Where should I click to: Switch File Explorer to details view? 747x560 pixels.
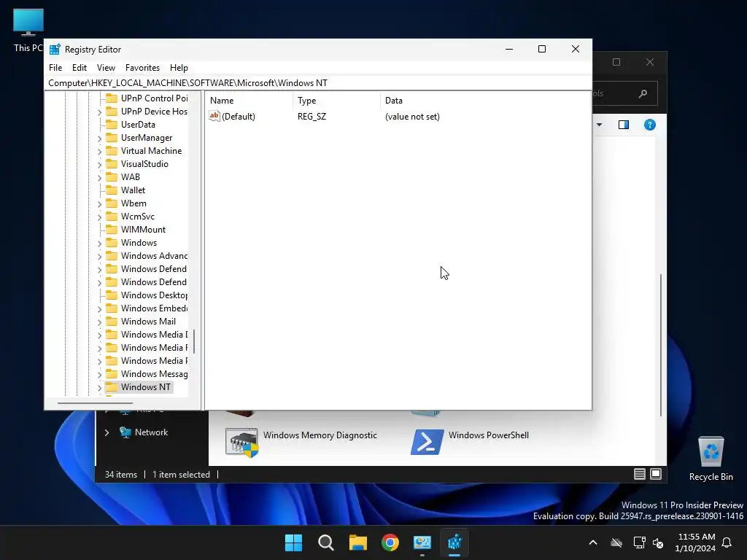tap(639, 474)
